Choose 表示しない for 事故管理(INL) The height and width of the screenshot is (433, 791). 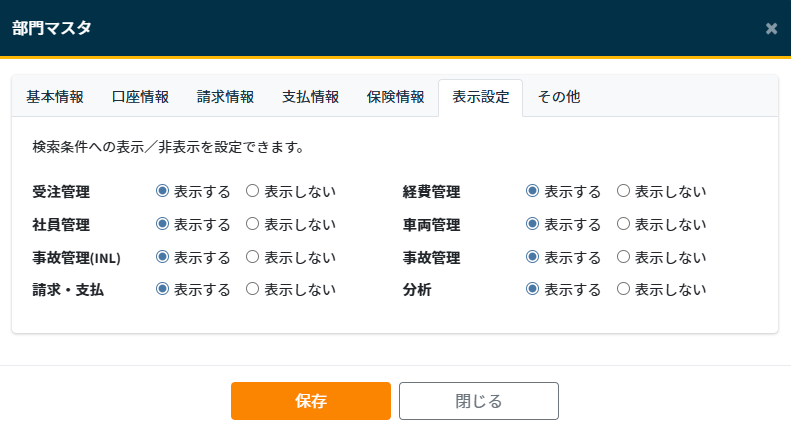[253, 257]
